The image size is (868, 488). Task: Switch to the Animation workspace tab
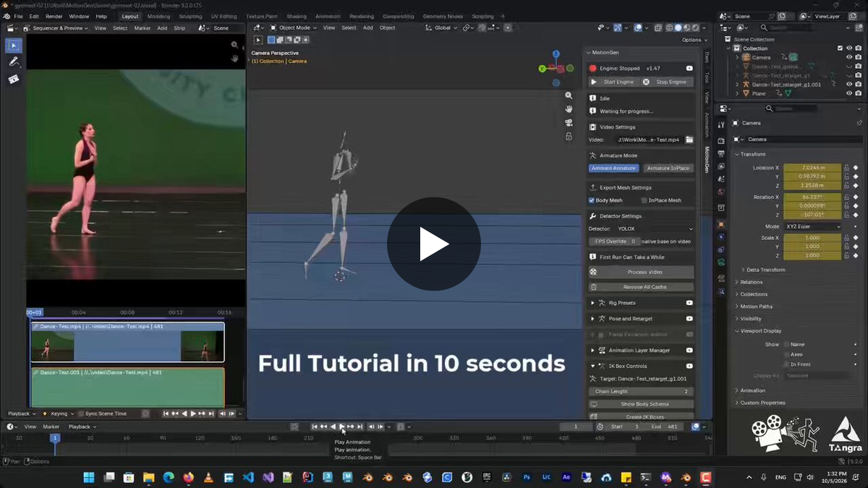(328, 16)
